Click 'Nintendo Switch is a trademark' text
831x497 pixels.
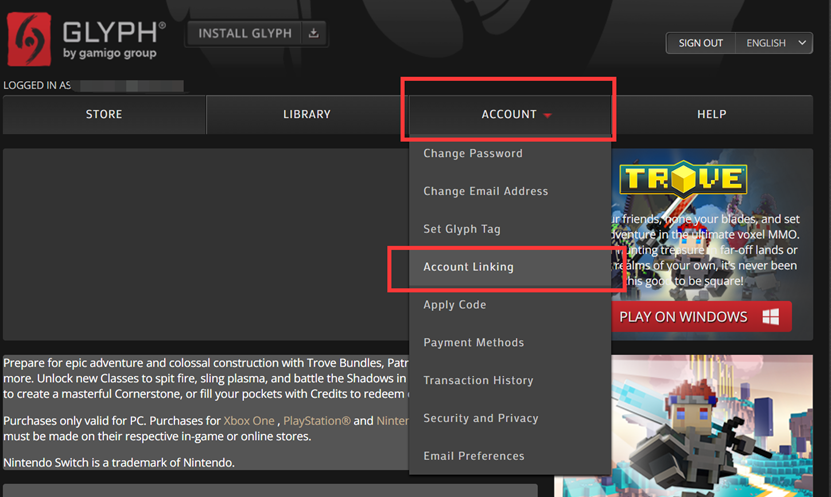click(119, 463)
